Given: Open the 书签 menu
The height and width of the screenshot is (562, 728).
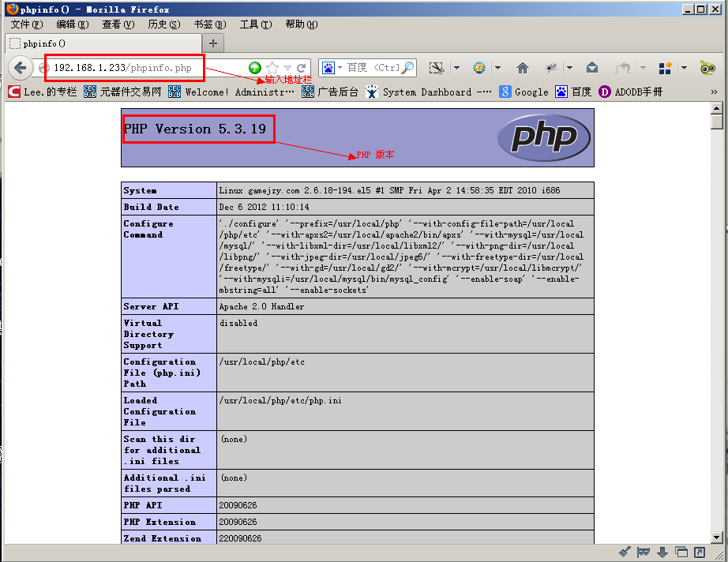Looking at the screenshot, I should (x=210, y=24).
